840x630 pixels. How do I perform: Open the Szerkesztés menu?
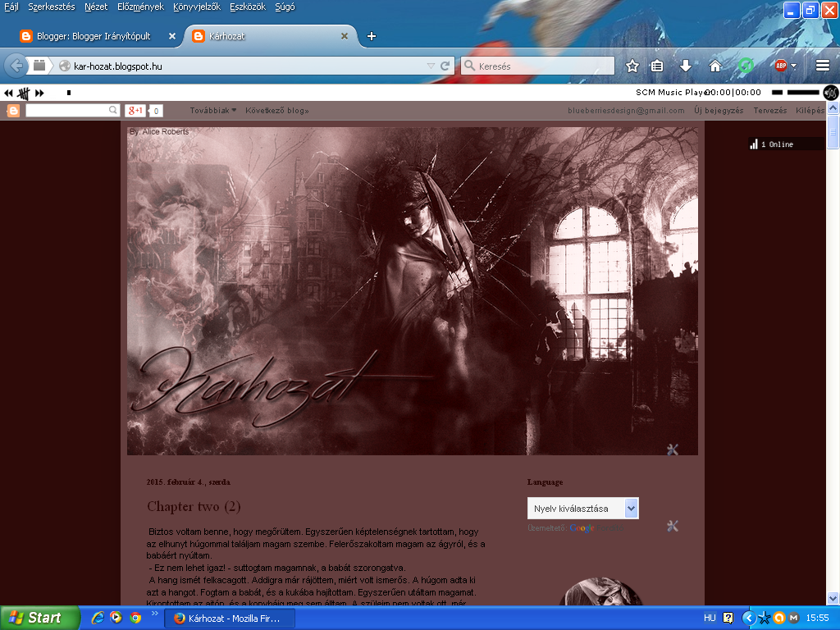52,7
